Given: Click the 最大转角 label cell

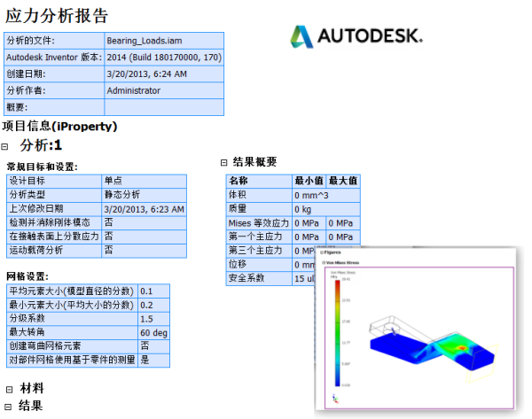Looking at the screenshot, I should (72, 332).
